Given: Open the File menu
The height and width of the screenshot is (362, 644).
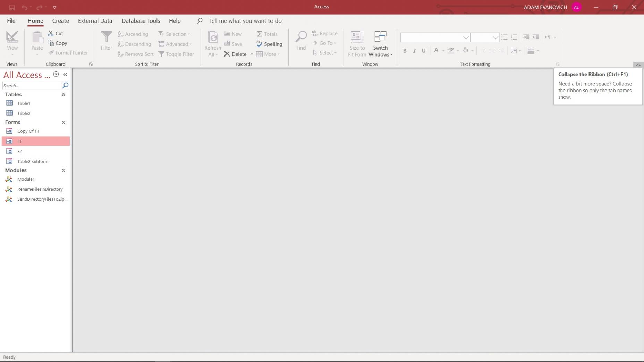Looking at the screenshot, I should pyautogui.click(x=11, y=21).
